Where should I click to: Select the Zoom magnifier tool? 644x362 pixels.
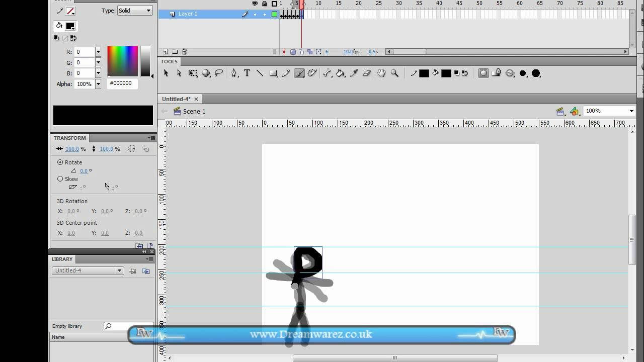(x=394, y=73)
